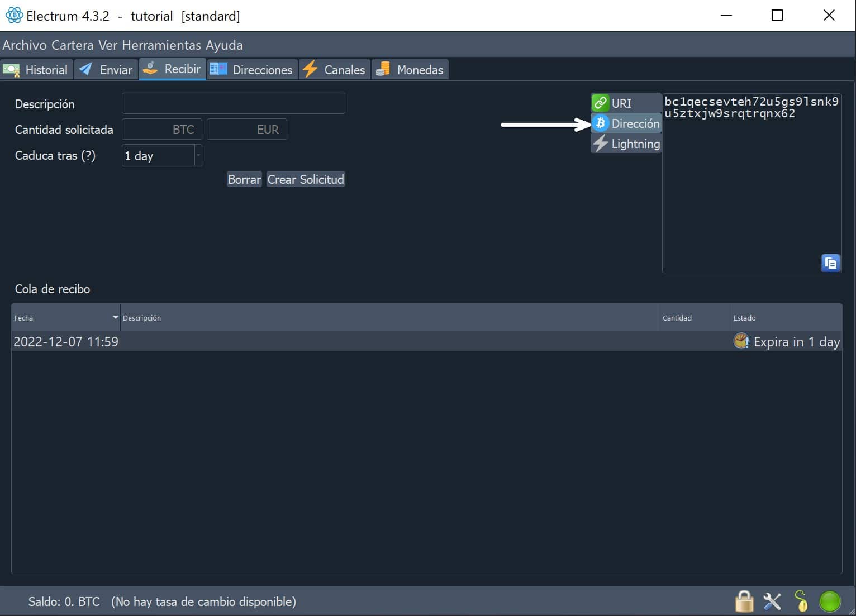Click inside the Descripción input field
856x616 pixels.
[233, 103]
